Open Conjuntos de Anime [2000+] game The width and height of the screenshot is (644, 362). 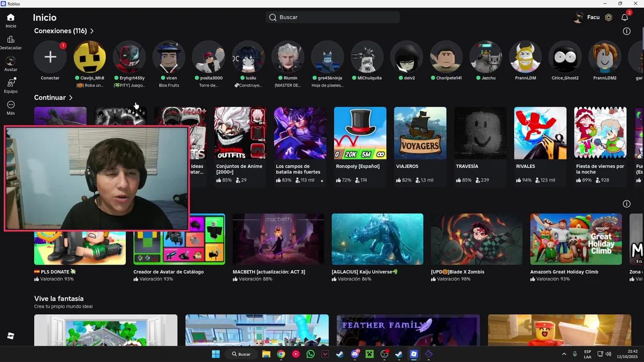coord(240,147)
